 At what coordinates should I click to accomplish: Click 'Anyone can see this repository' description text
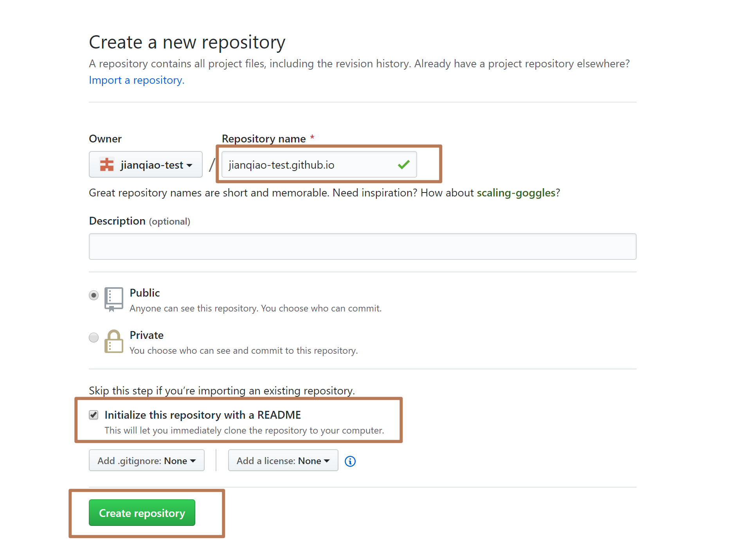click(256, 309)
